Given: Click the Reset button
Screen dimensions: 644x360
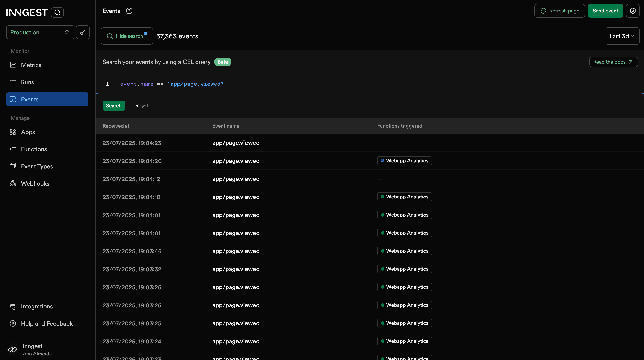Looking at the screenshot, I should [x=142, y=106].
